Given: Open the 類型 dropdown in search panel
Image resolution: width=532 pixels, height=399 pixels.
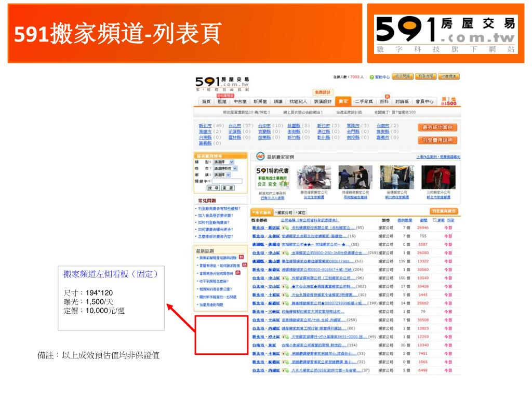Looking at the screenshot, I should [223, 162].
